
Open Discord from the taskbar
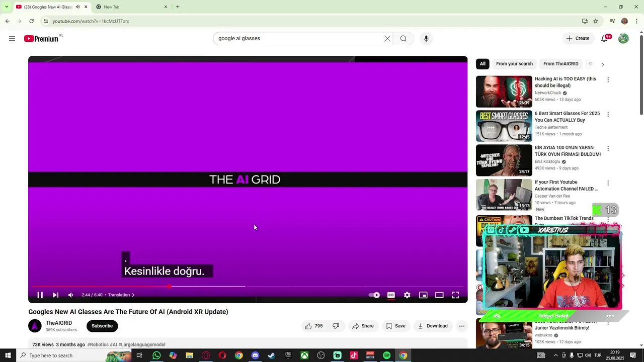(x=255, y=355)
